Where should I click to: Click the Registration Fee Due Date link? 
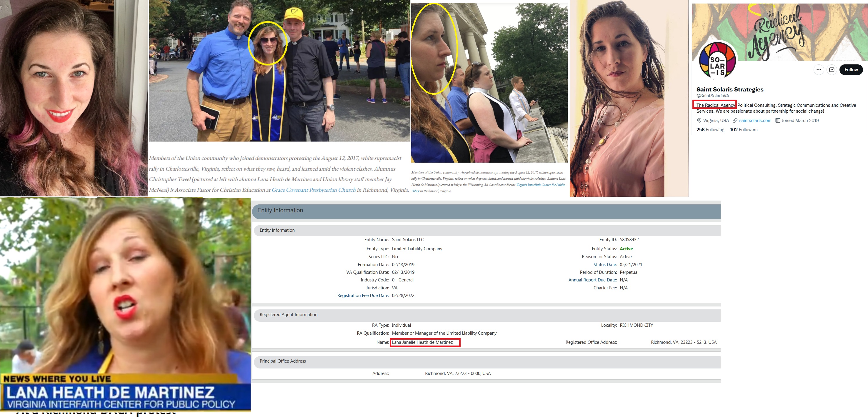pyautogui.click(x=363, y=296)
